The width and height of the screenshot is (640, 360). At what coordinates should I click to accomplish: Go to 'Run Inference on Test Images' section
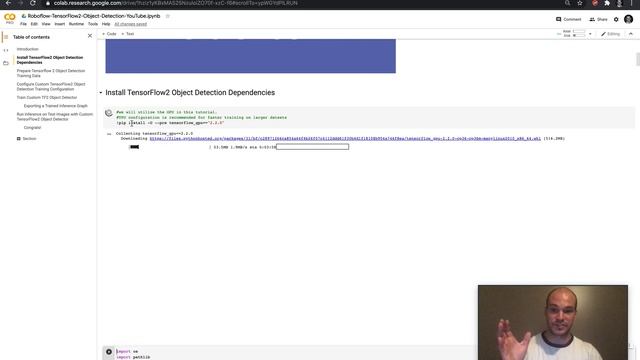pos(55,117)
